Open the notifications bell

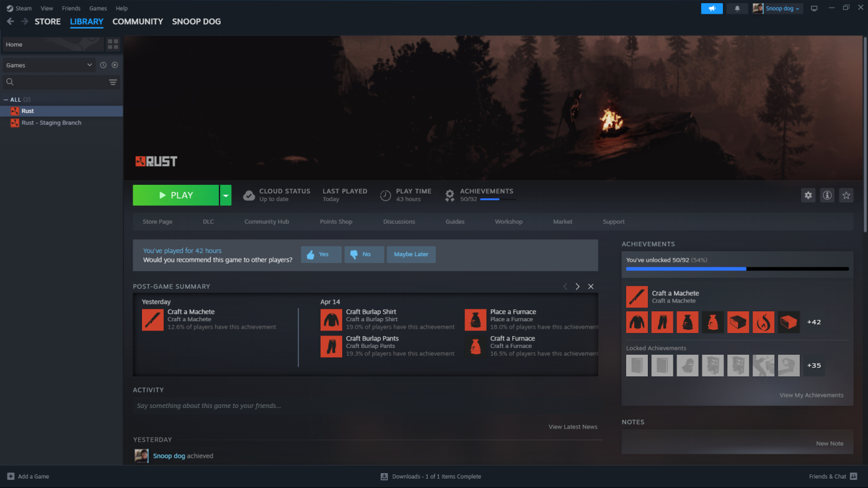737,9
